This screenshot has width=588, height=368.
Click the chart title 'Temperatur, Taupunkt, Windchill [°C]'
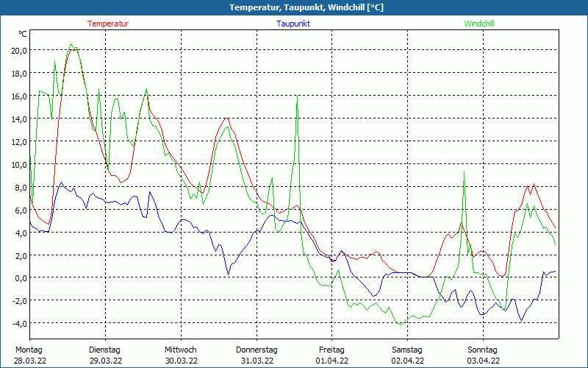point(294,7)
